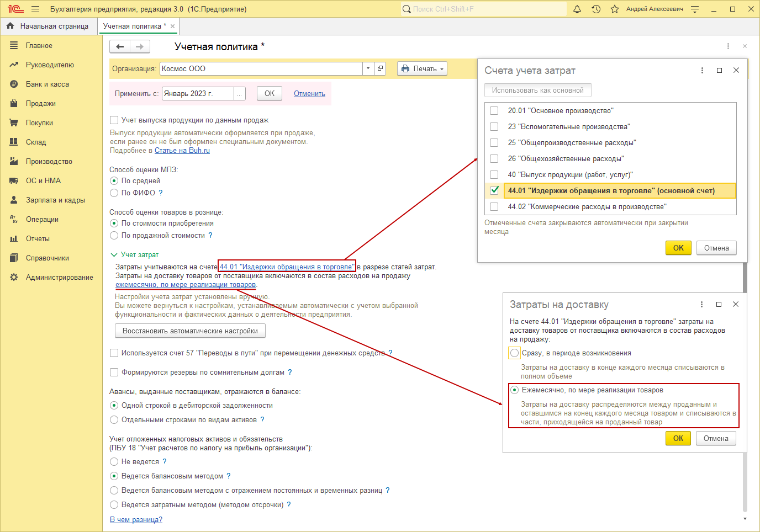Open the Продажи section menu
This screenshot has height=532, width=760.
[41, 103]
